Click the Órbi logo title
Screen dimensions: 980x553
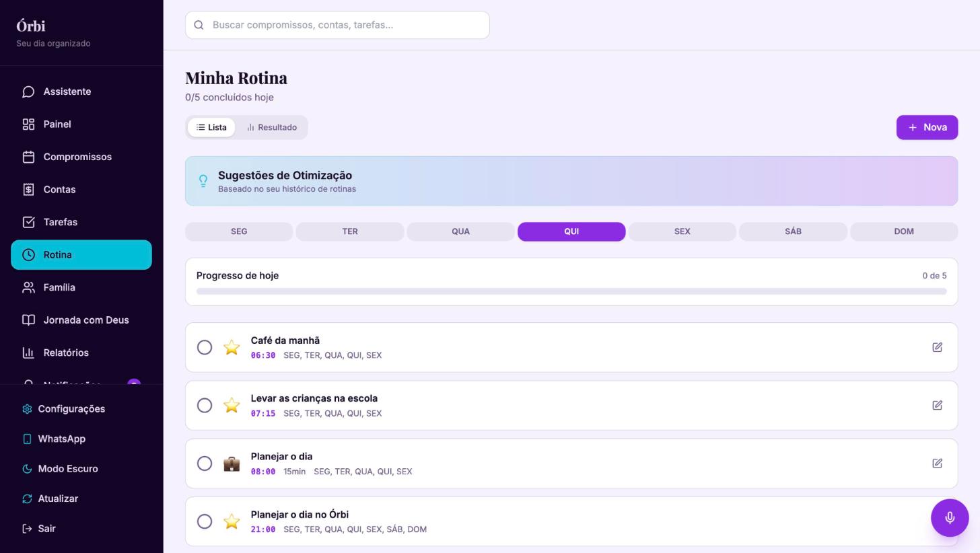[x=31, y=26]
